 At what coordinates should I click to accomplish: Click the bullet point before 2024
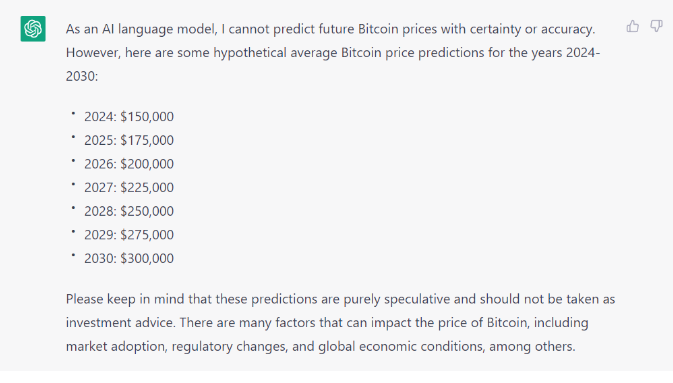pos(73,114)
